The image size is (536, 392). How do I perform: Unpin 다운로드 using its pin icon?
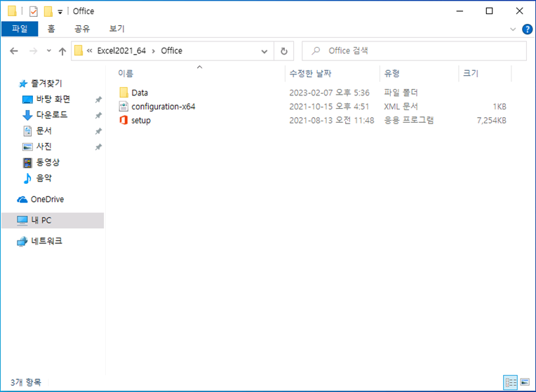[98, 115]
